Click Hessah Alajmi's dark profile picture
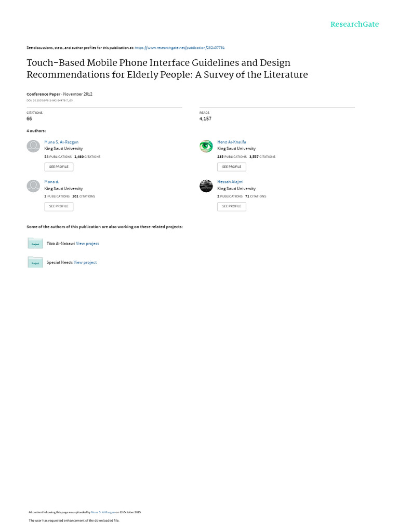The image size is (399, 532). tap(206, 186)
